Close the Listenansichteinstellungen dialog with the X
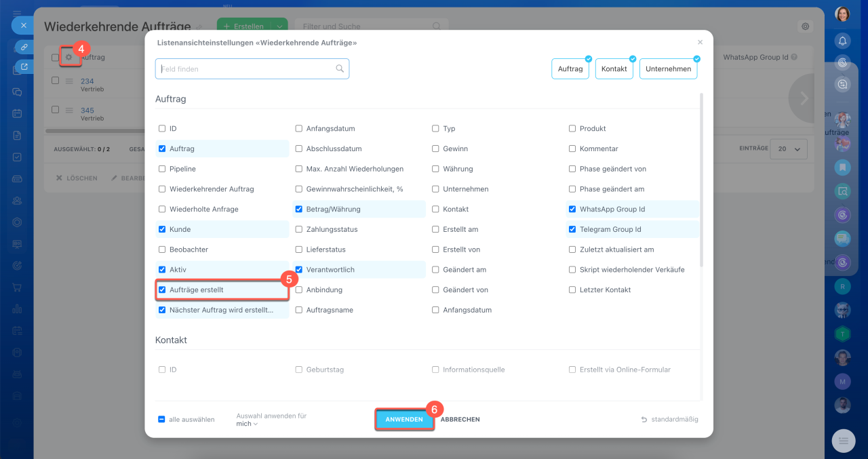Screen dimensions: 868x459 point(700,42)
